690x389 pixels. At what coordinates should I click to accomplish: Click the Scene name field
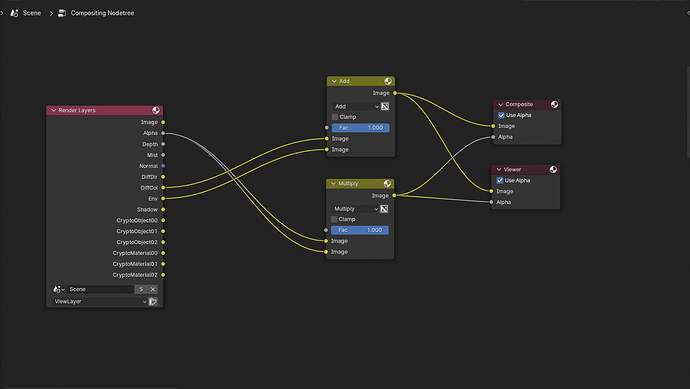tap(100, 289)
